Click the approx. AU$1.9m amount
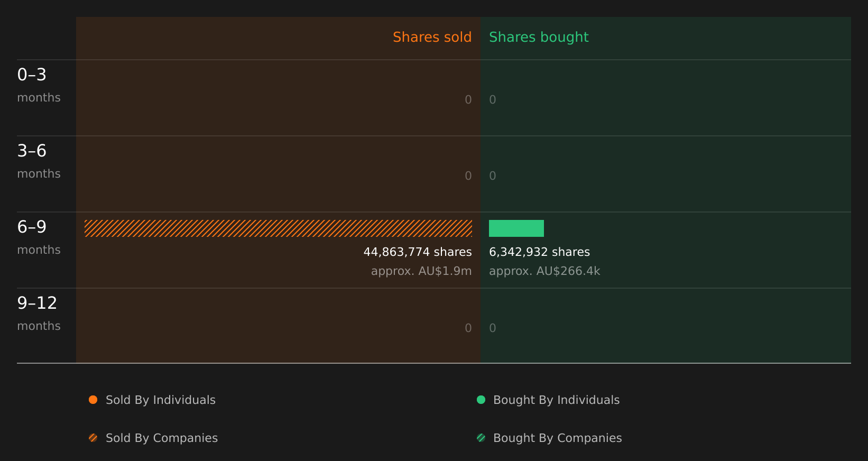 click(421, 271)
